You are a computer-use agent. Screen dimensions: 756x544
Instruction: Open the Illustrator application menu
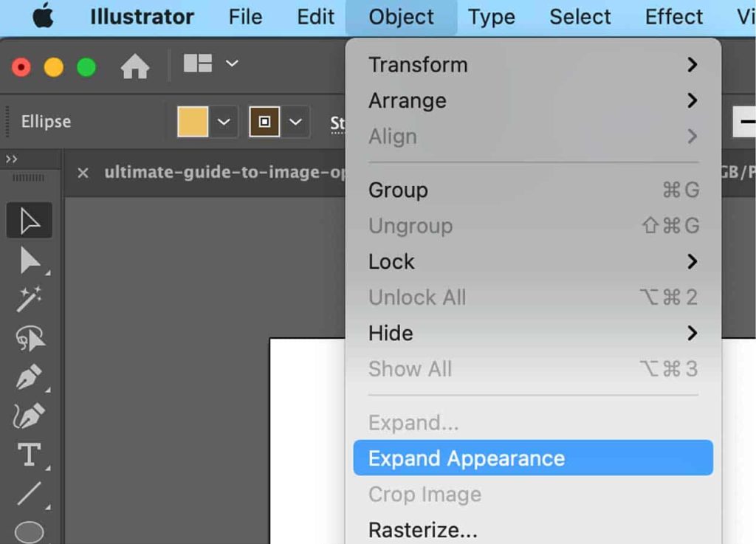pos(142,17)
